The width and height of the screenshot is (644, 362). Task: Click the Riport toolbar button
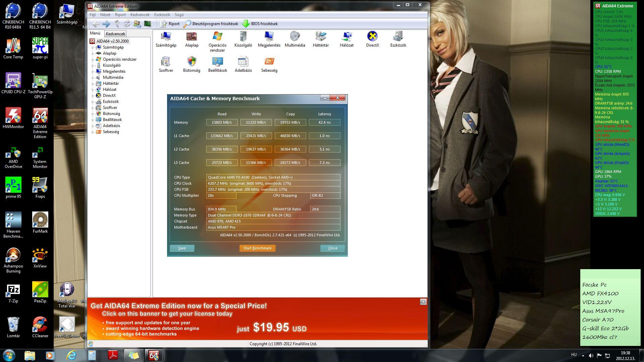[170, 24]
